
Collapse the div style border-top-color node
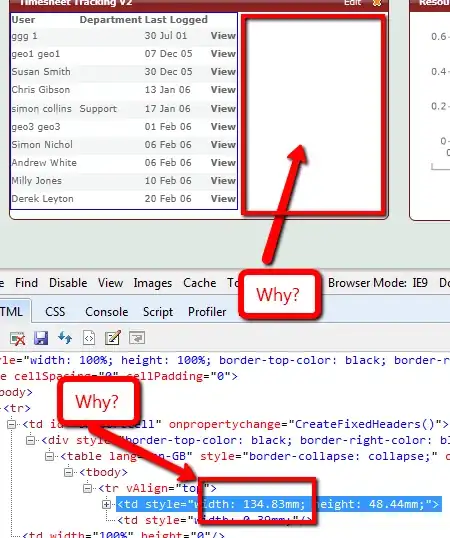[31, 440]
